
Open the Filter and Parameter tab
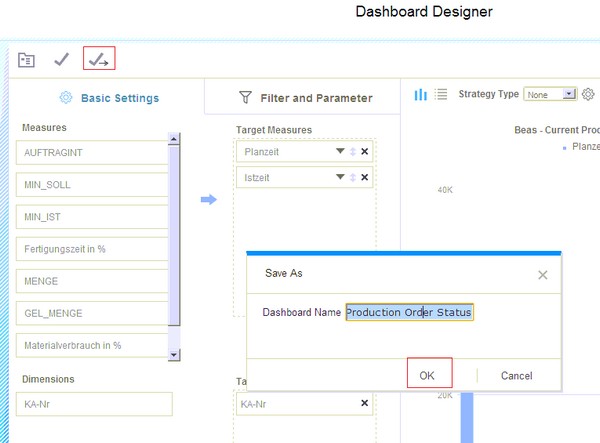(305, 98)
